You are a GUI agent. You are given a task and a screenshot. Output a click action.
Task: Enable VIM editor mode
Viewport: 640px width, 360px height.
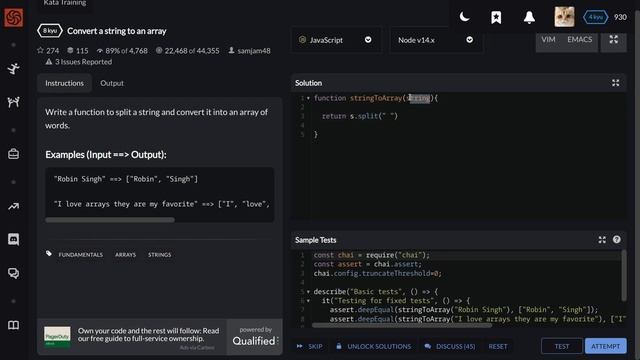(x=548, y=40)
